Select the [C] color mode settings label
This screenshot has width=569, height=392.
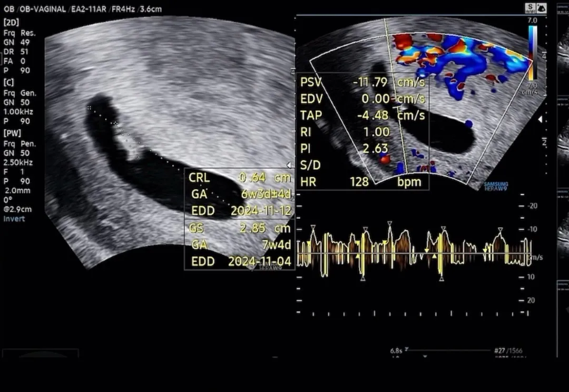[8, 83]
